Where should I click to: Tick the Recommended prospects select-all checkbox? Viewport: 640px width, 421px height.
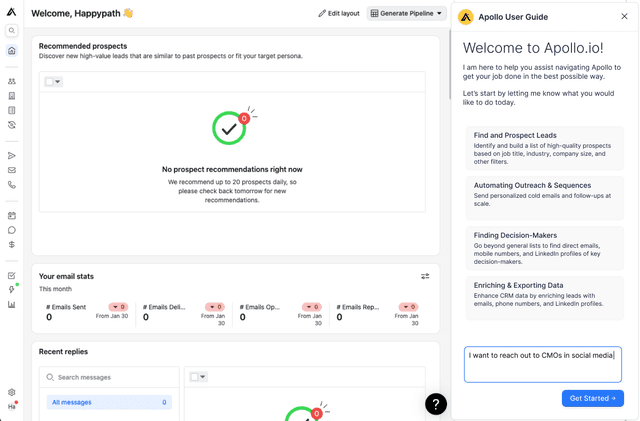tap(49, 82)
